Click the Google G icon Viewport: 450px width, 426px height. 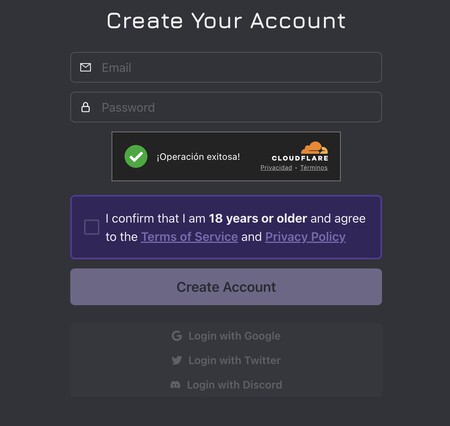[177, 336]
